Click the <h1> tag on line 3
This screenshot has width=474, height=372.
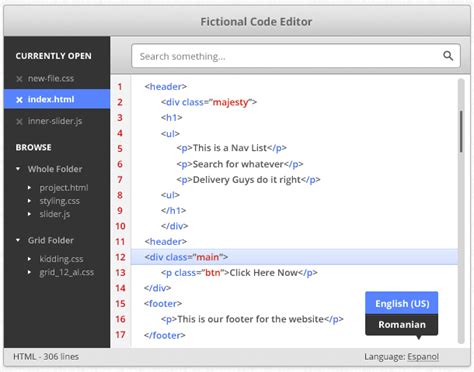(x=171, y=118)
